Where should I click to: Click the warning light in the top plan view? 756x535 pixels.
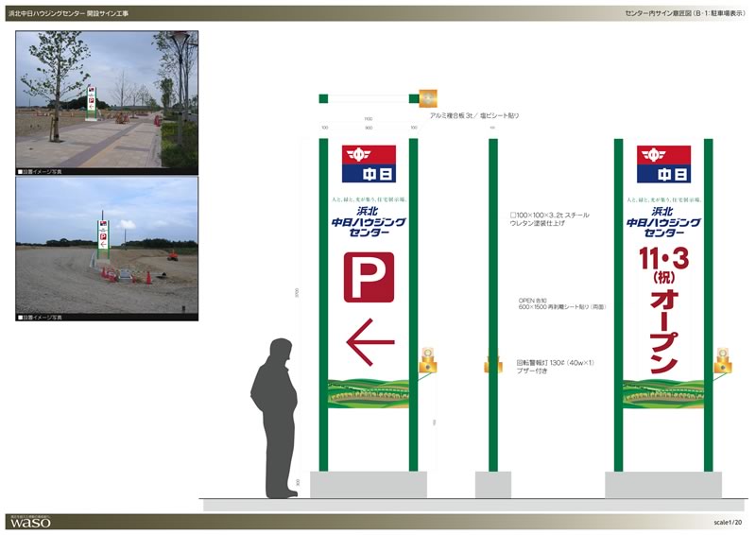pos(428,98)
